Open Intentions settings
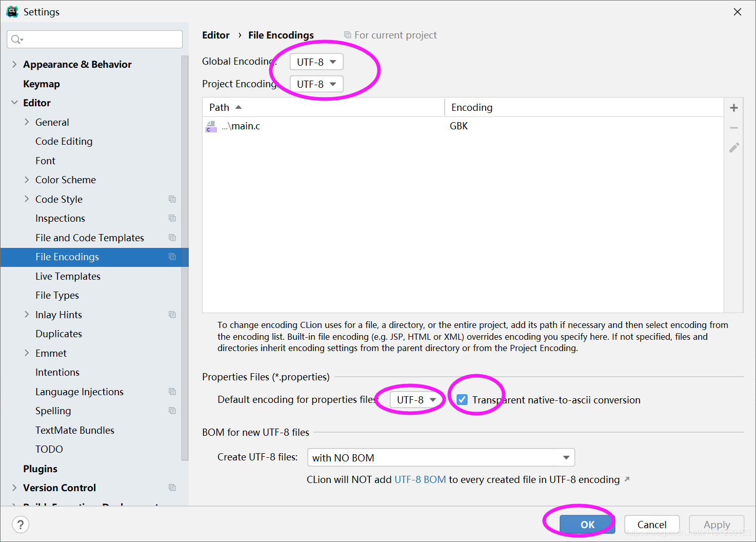The height and width of the screenshot is (542, 756). pos(57,372)
